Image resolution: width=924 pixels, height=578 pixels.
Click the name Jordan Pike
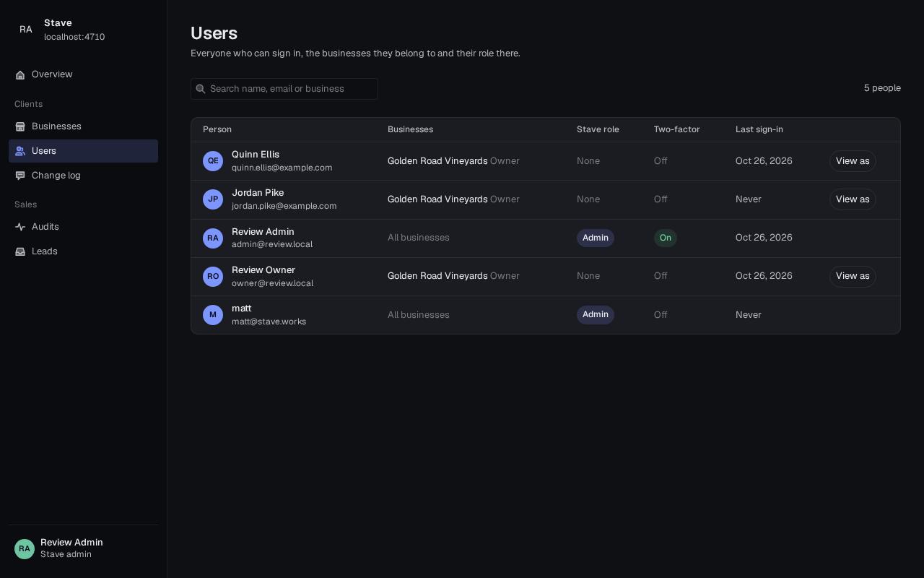258,193
